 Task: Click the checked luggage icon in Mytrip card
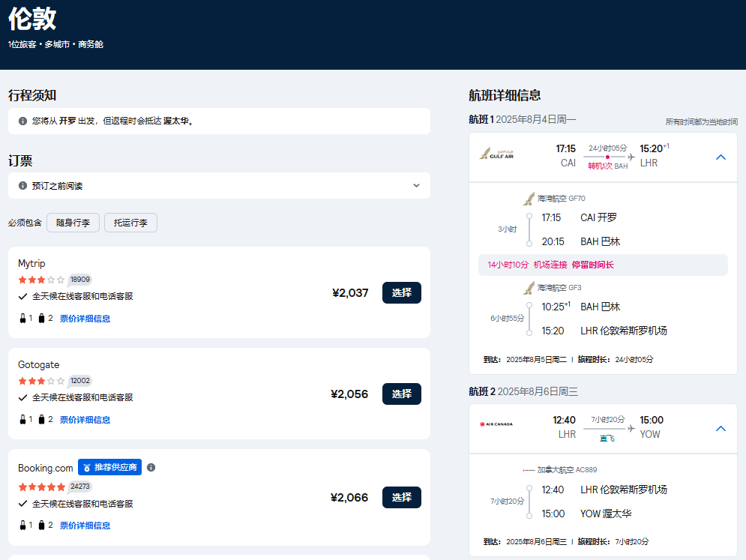(41, 319)
